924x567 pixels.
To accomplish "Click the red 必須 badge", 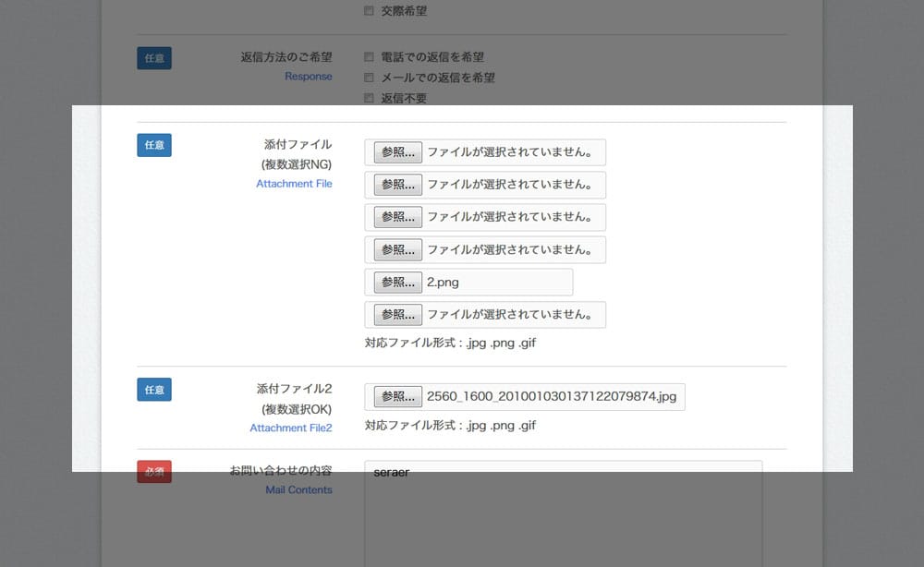I will click(x=154, y=472).
